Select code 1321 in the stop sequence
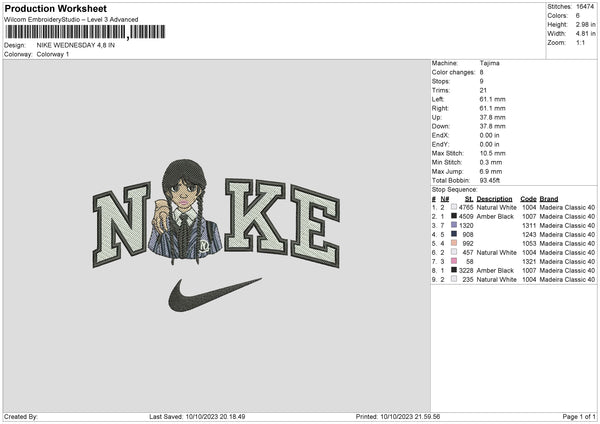 coord(530,261)
